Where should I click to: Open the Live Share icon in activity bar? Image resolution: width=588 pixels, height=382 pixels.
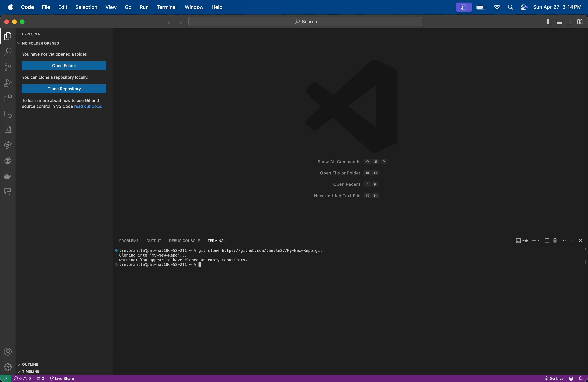pyautogui.click(x=8, y=145)
